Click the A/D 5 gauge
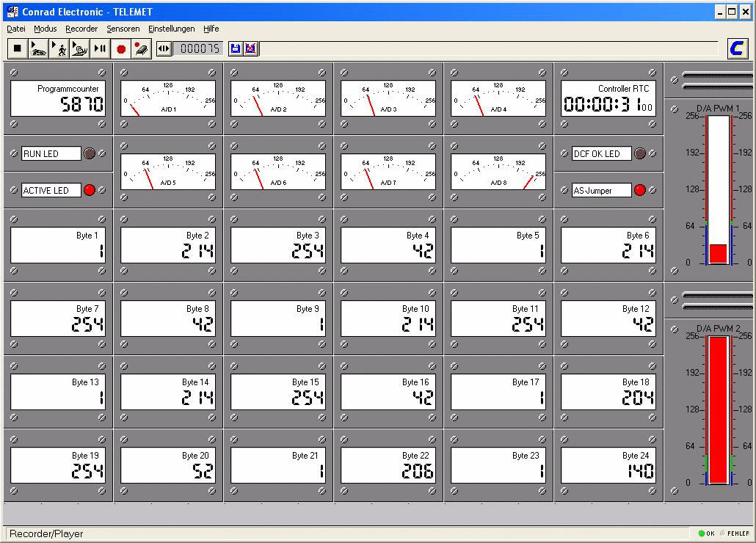Viewport: 756px width, 543px height. click(168, 172)
